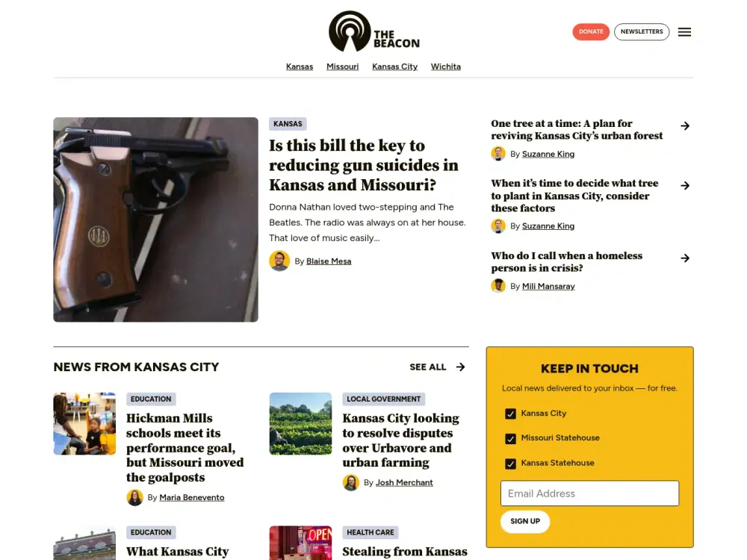Click arrow next to tree planting factors article
Viewport: 747px width, 560px height.
[x=684, y=185]
